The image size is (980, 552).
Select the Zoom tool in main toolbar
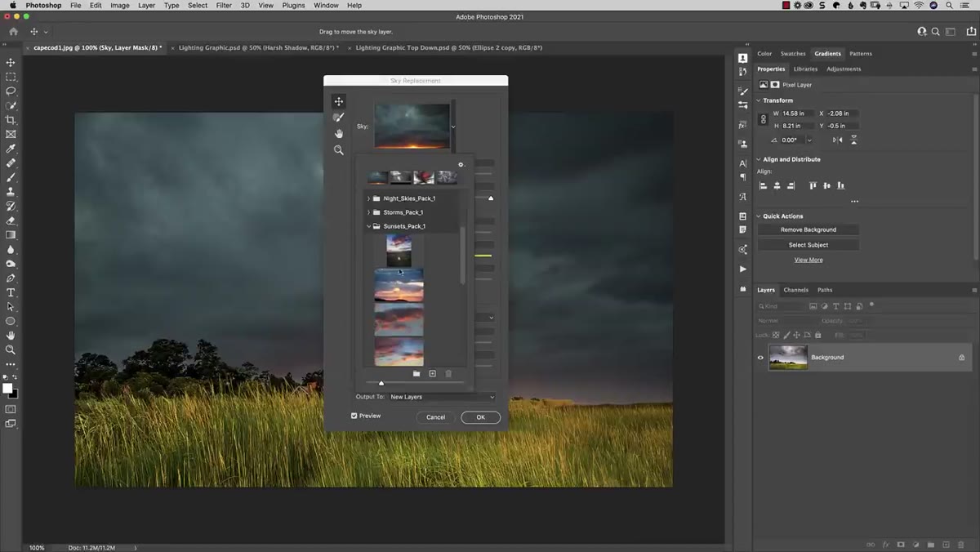tap(11, 349)
